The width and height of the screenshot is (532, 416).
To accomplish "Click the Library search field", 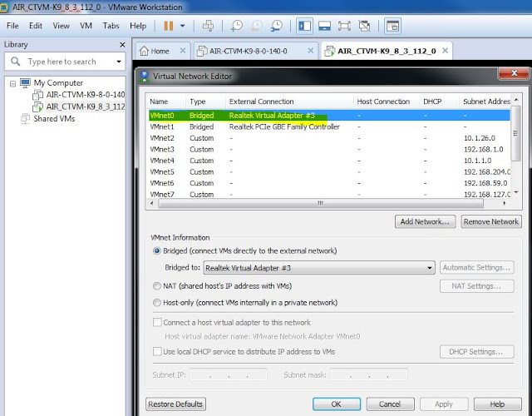I will pyautogui.click(x=65, y=62).
